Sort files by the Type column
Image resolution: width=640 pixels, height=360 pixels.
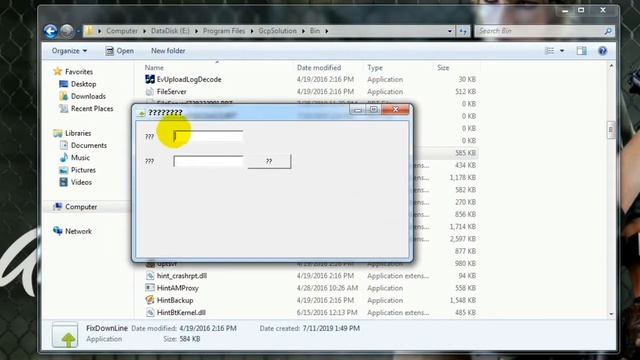(375, 68)
